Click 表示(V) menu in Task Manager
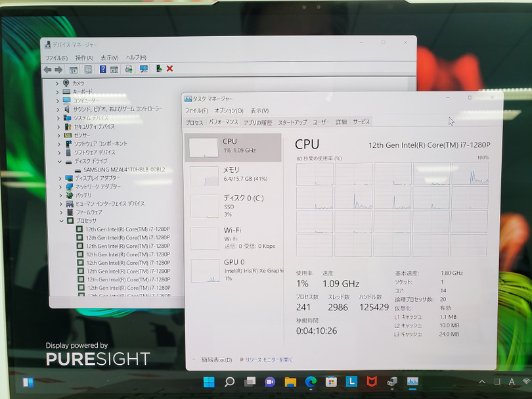 click(259, 110)
